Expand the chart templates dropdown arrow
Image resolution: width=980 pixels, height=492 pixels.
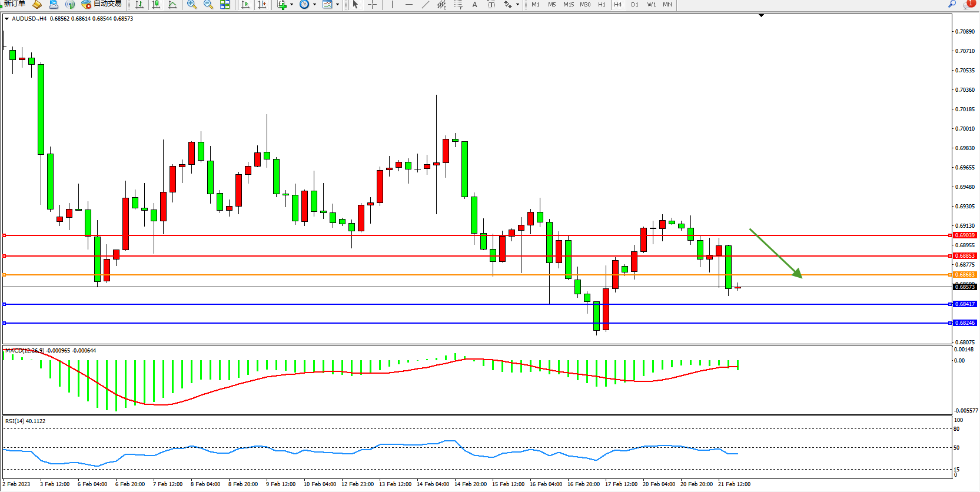pyautogui.click(x=337, y=4)
